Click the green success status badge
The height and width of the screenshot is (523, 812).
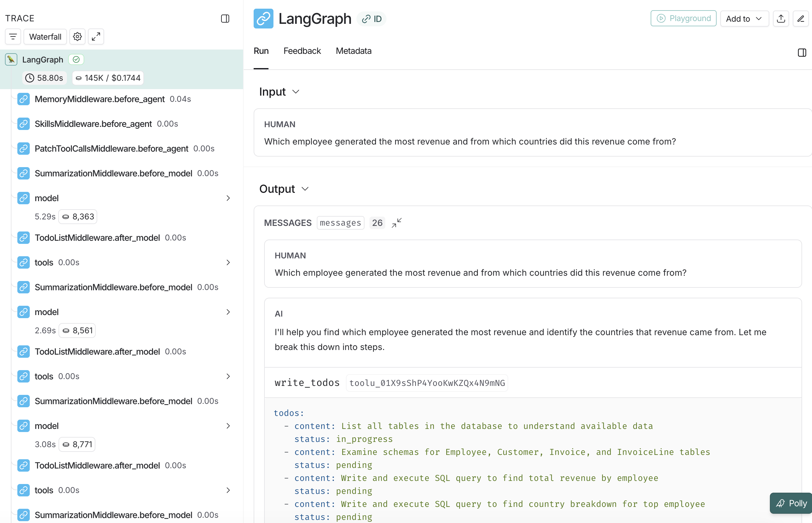click(x=76, y=59)
